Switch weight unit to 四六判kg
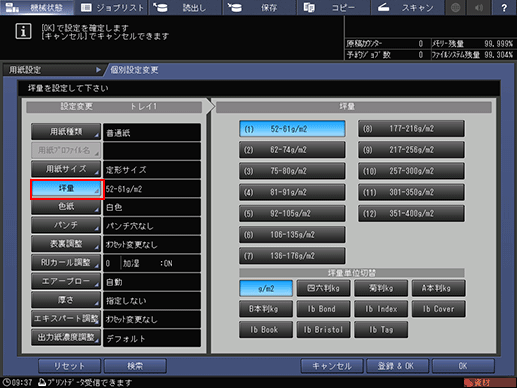The width and height of the screenshot is (517, 388). (323, 288)
